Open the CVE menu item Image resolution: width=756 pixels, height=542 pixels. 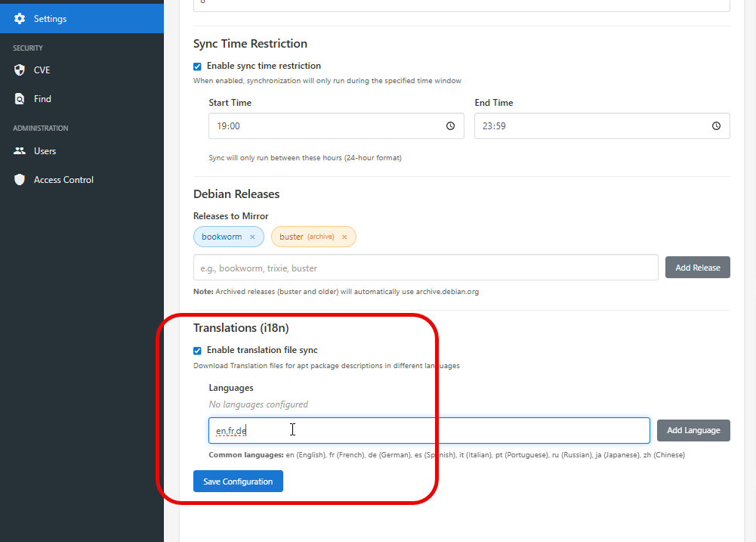(x=42, y=70)
